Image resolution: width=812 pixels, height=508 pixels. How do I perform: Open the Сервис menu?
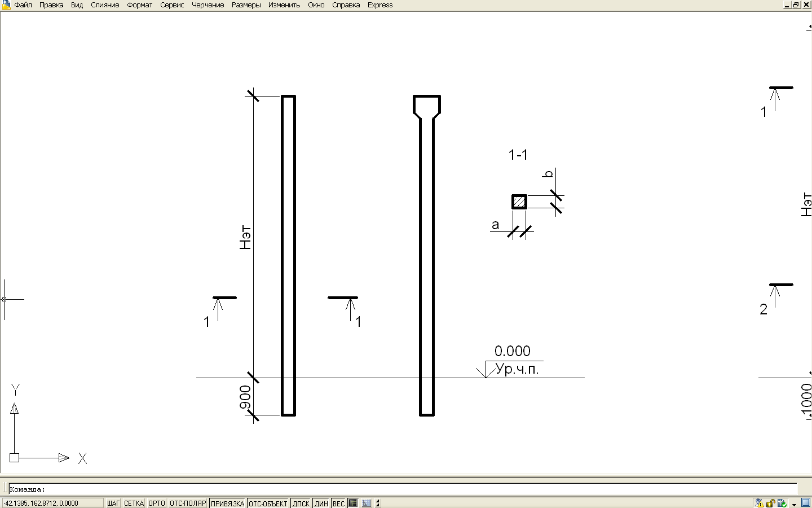tap(172, 5)
